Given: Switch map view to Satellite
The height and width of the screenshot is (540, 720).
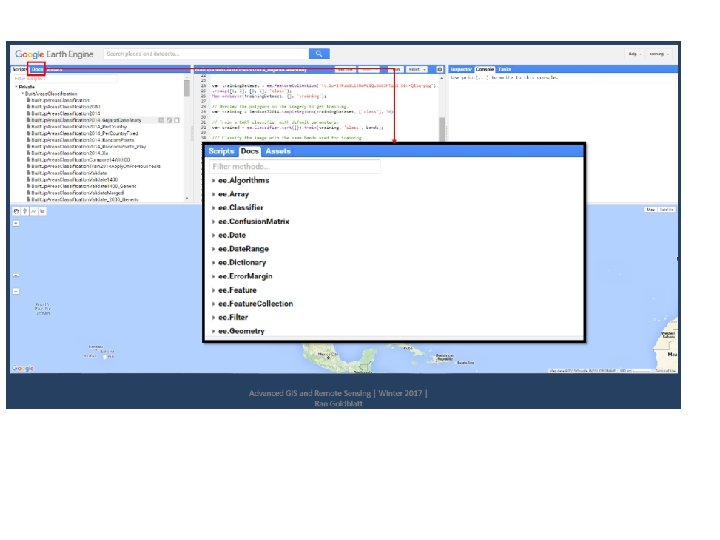Looking at the screenshot, I should tap(666, 209).
